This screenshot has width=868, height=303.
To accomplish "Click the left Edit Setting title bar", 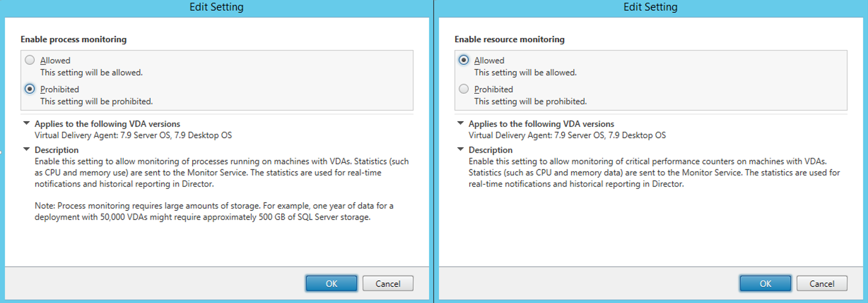I will click(216, 7).
